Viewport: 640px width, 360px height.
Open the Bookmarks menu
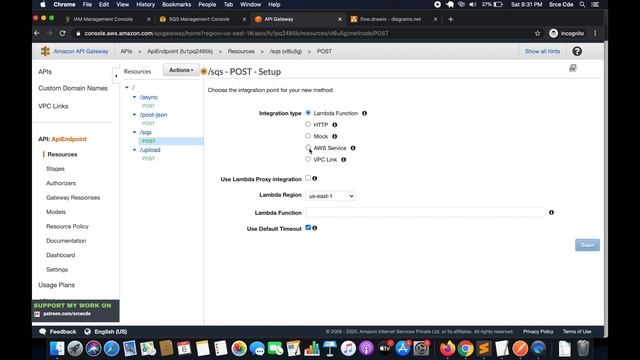coord(176,4)
